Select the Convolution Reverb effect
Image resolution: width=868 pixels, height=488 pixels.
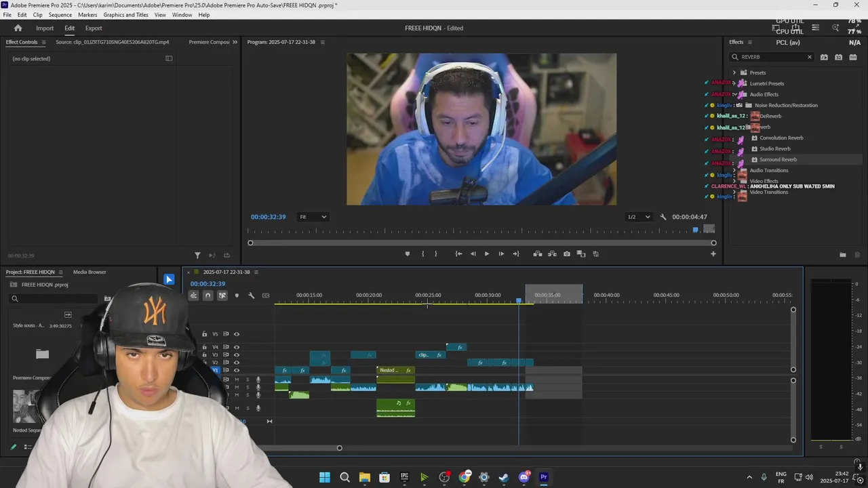[781, 138]
